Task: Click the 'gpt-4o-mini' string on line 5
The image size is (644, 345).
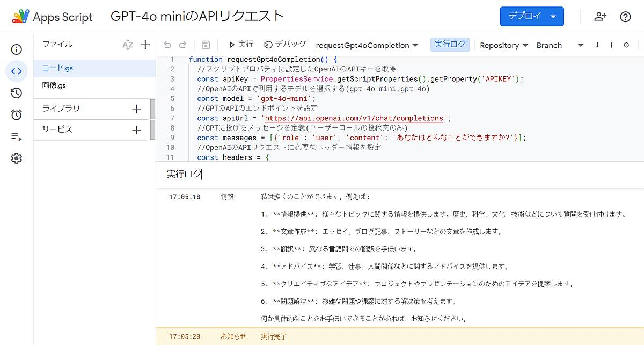Action: click(284, 98)
